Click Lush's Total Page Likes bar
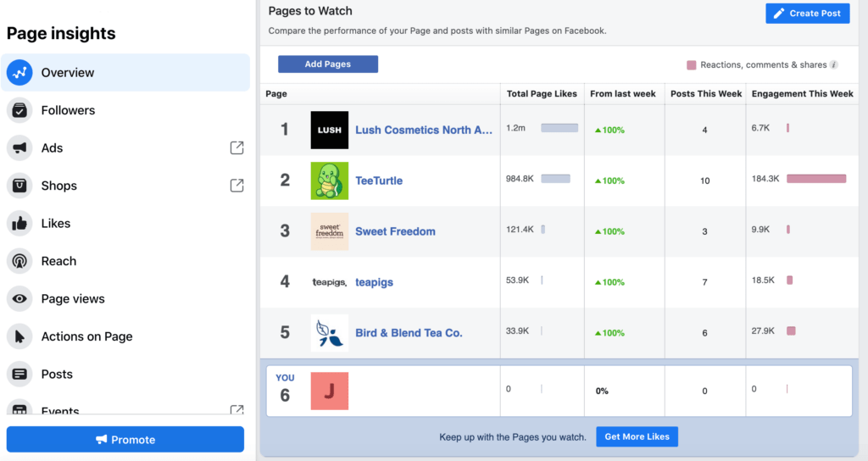868x461 pixels. tap(559, 128)
